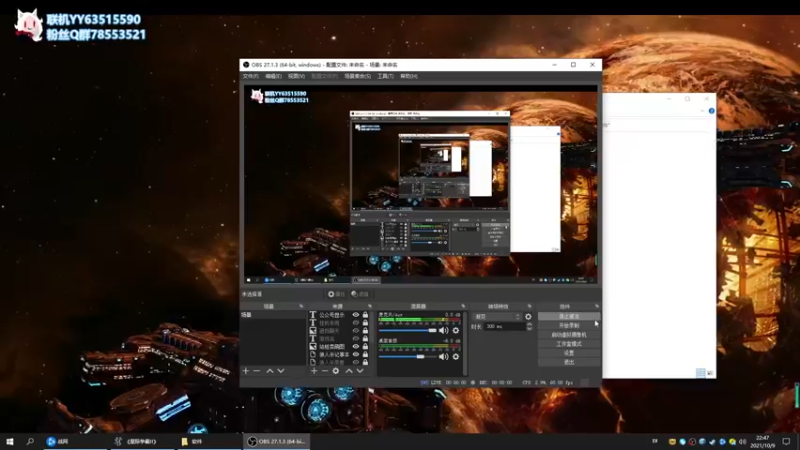The image size is (800, 450).
Task: Click the 属性 button above the docks
Action: [337, 294]
